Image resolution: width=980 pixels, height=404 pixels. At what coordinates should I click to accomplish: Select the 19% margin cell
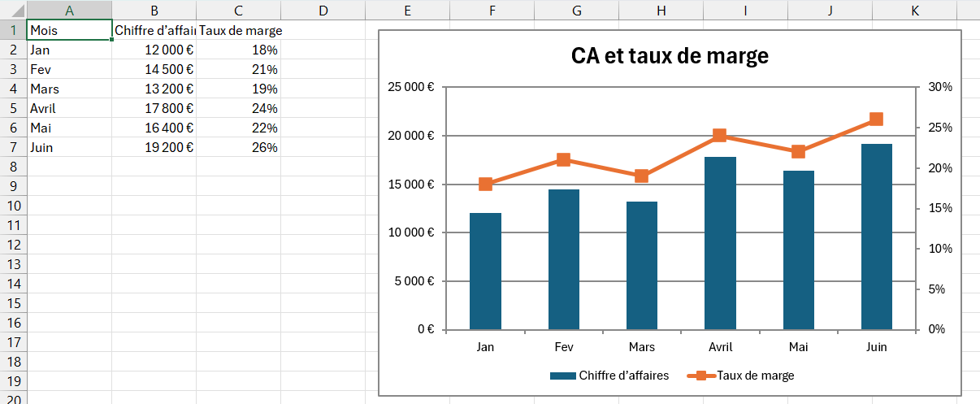click(x=239, y=89)
